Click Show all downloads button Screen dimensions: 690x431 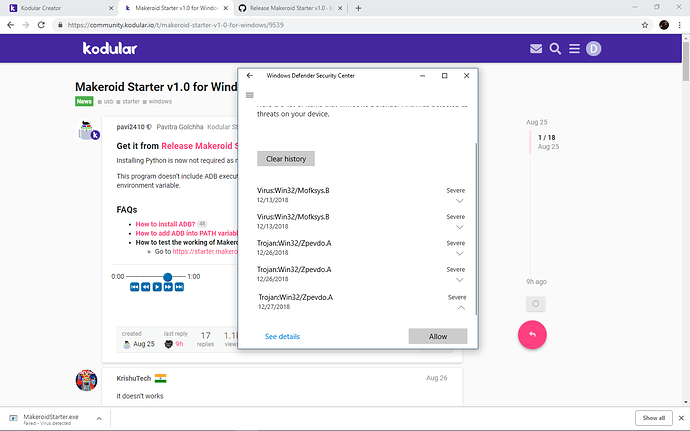653,418
